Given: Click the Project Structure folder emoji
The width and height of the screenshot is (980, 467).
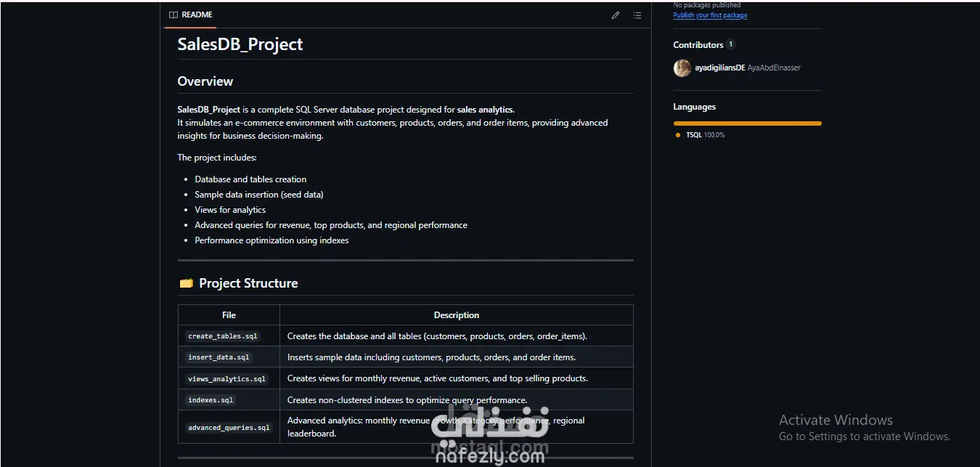Looking at the screenshot, I should (186, 283).
